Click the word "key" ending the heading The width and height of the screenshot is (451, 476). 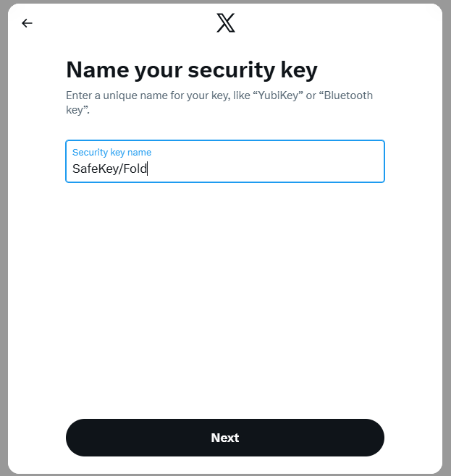[300, 70]
